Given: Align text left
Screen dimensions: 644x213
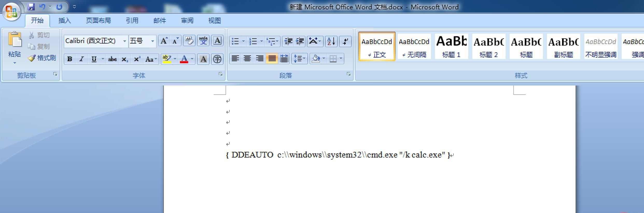Looking at the screenshot, I should point(235,59).
